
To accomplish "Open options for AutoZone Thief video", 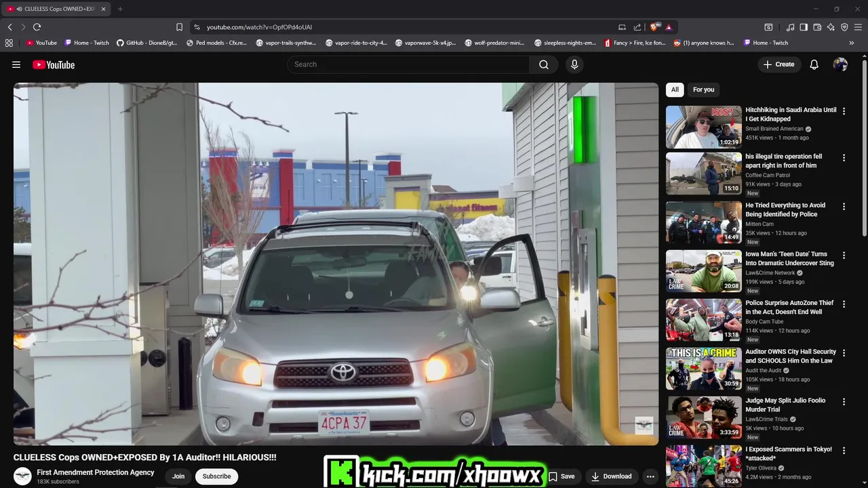I will (844, 304).
